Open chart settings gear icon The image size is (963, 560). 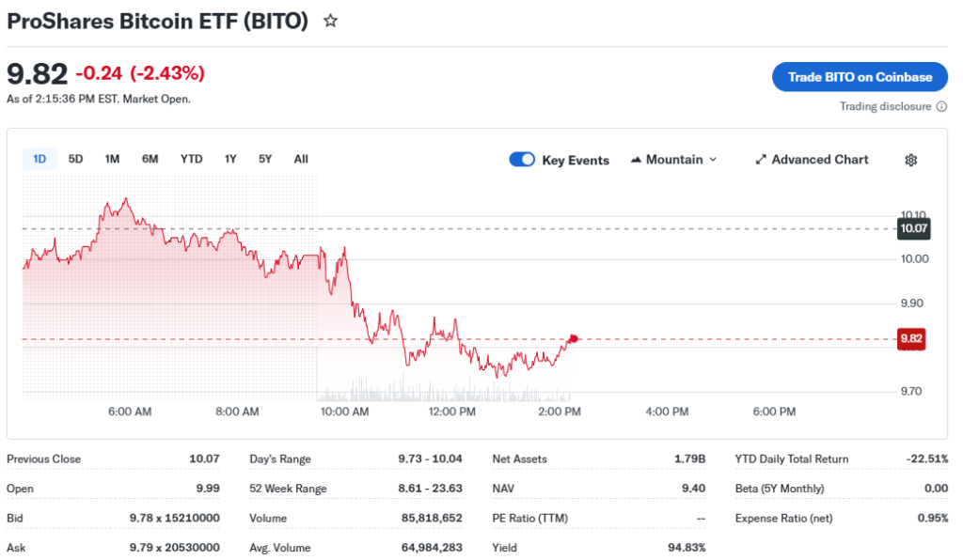point(910,160)
